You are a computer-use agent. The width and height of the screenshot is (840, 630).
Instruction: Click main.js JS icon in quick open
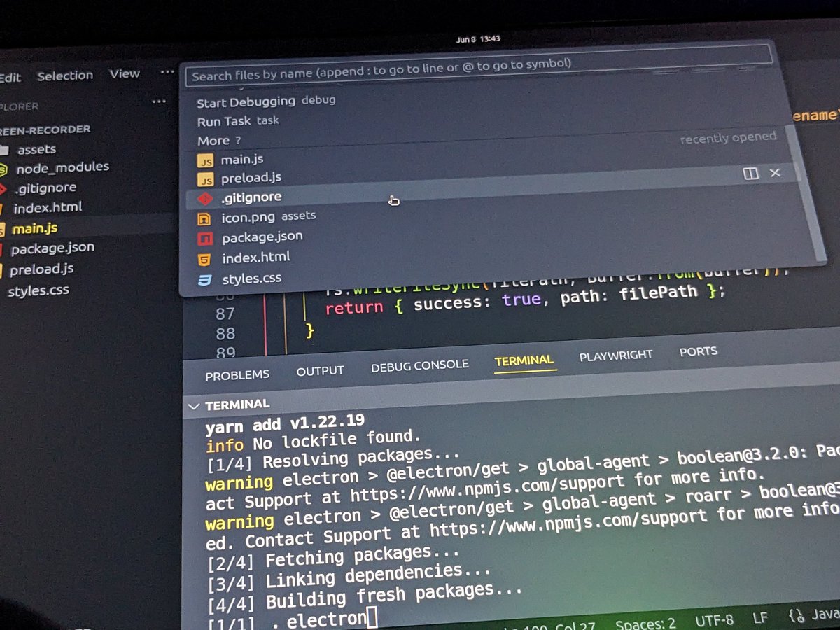pyautogui.click(x=205, y=160)
